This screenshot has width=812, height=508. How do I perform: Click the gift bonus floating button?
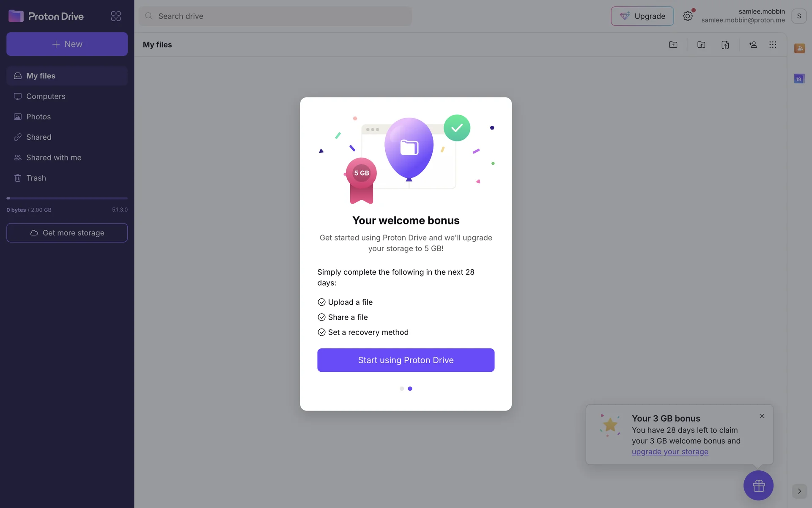tap(758, 485)
